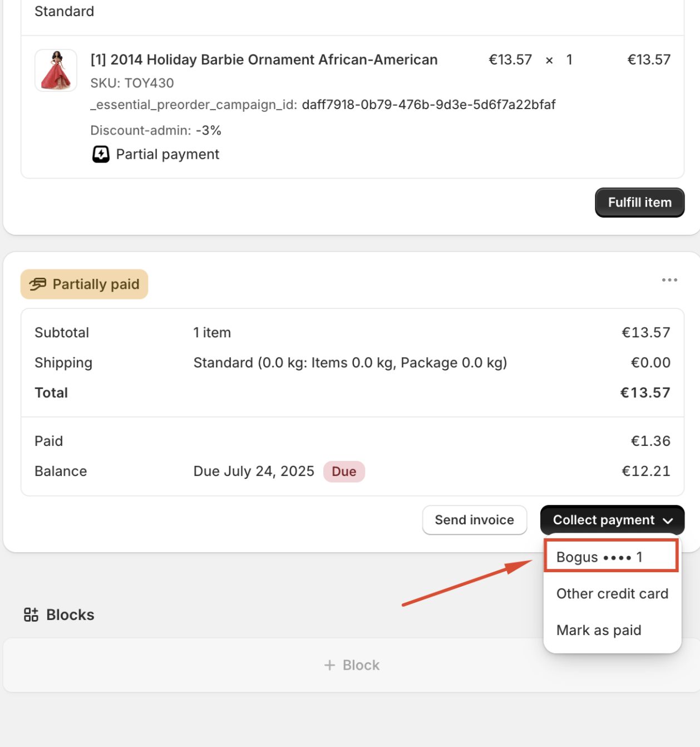Click the plus icon beside Block

(x=330, y=665)
